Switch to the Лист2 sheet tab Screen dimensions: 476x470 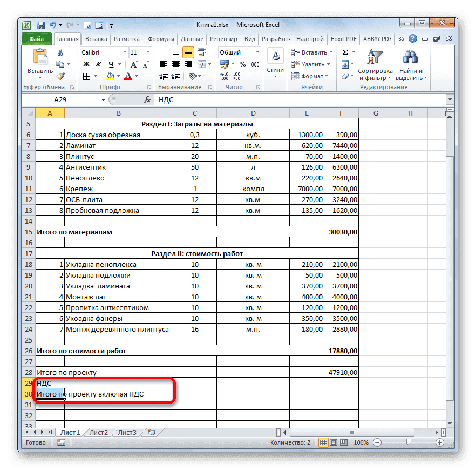(98, 432)
